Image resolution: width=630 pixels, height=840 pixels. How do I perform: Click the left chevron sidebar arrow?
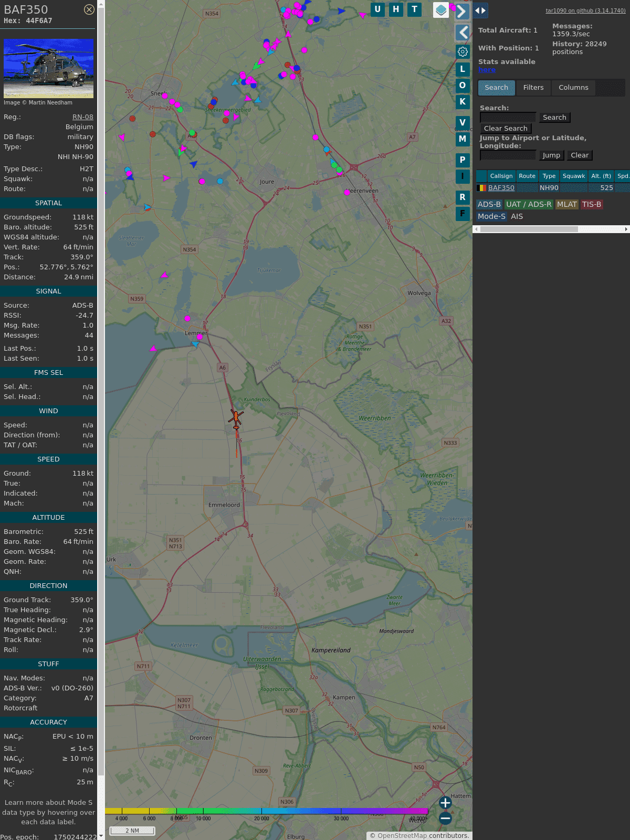pyautogui.click(x=462, y=33)
